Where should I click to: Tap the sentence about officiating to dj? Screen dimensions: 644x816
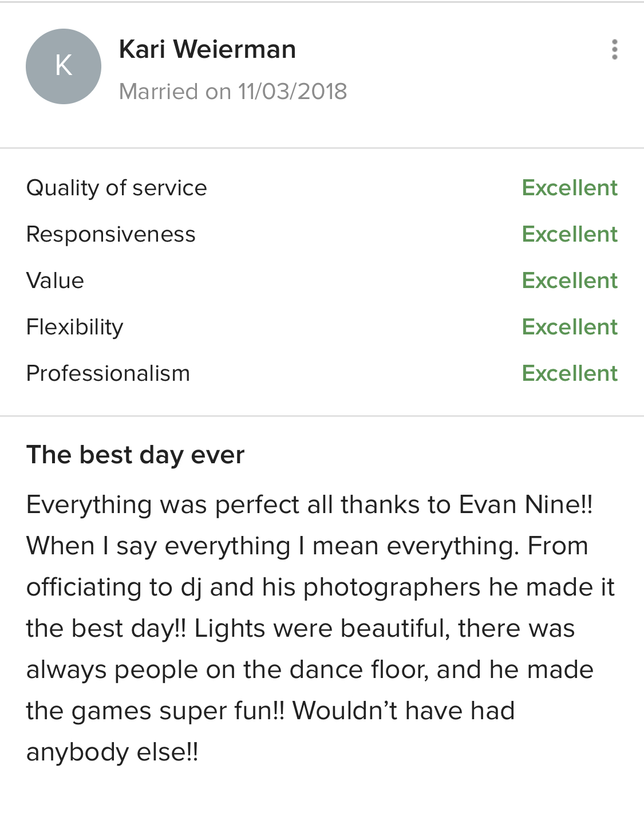[321, 588]
